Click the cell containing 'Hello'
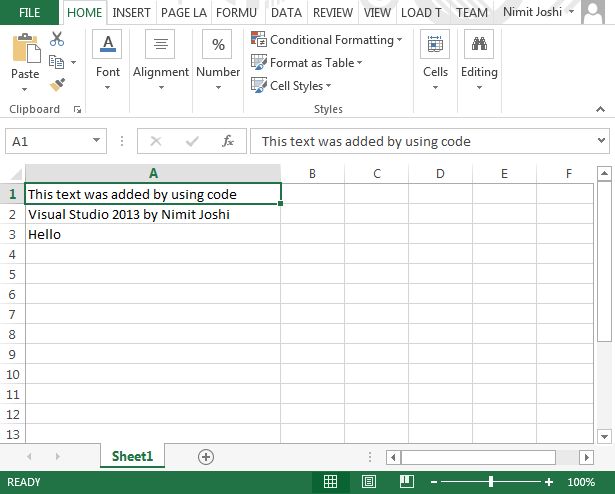615x494 pixels. coord(153,234)
